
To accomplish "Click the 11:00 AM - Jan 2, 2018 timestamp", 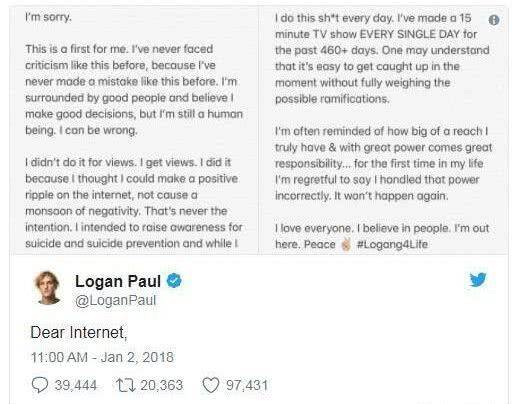I will (102, 357).
